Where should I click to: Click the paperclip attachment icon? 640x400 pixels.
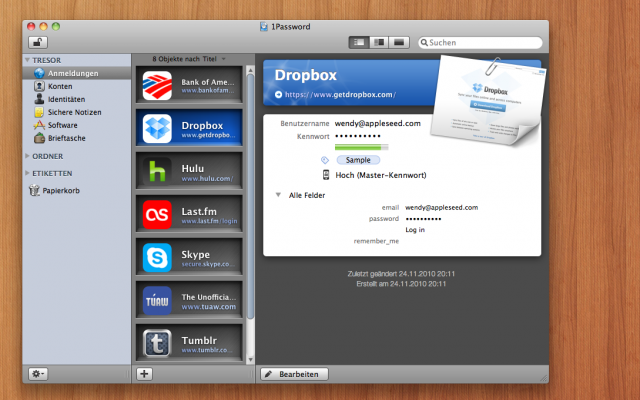pos(493,66)
